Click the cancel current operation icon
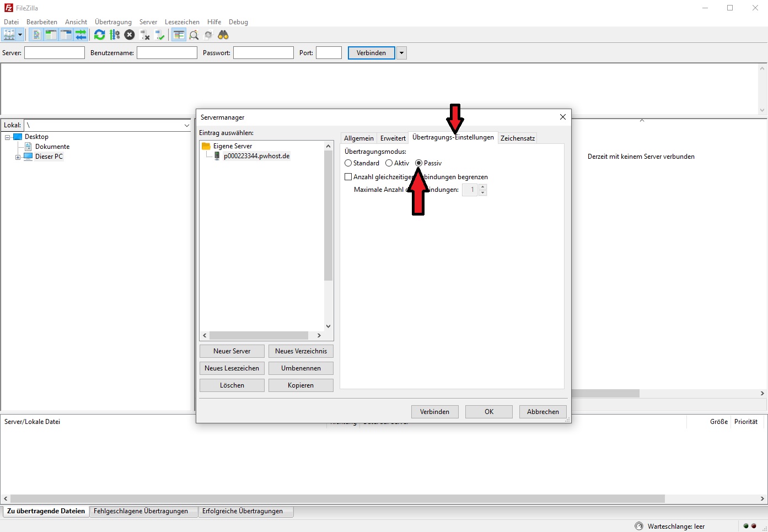 pos(130,35)
